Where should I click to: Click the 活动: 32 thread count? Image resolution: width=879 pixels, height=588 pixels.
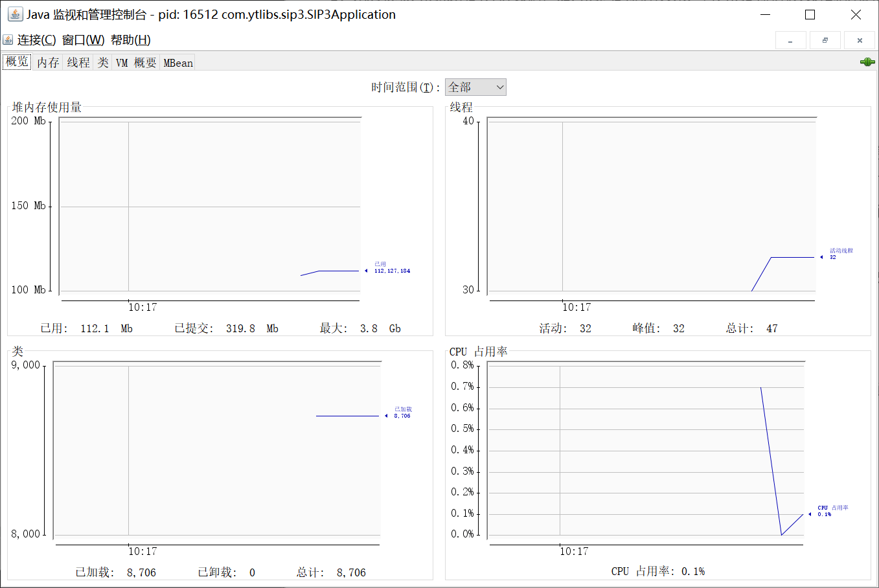[565, 328]
